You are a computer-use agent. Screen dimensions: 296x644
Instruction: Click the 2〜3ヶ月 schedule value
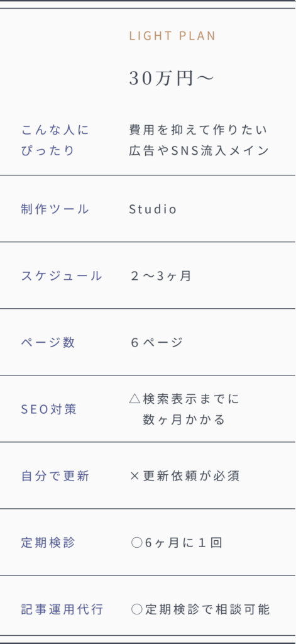[161, 275]
